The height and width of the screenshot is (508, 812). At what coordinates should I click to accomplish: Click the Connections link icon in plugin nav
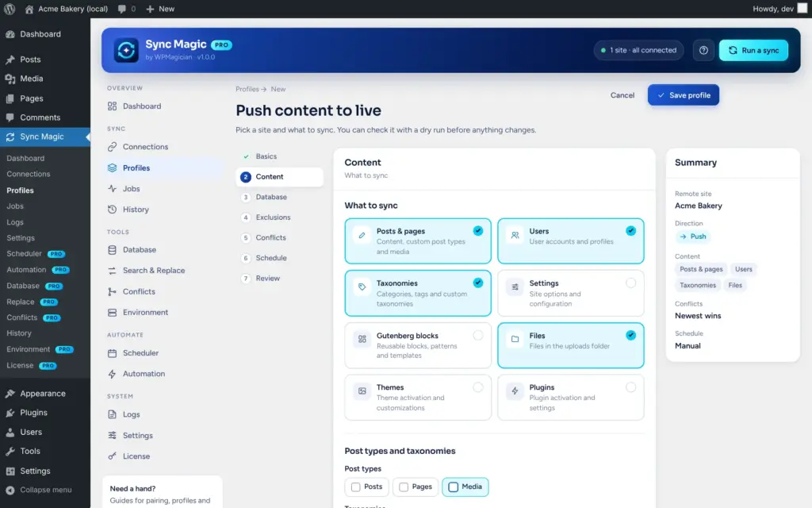112,147
